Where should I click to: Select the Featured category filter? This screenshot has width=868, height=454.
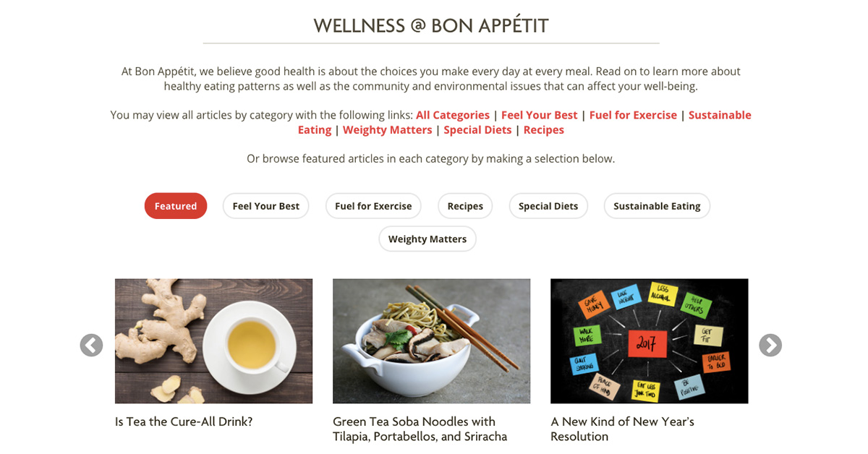click(175, 206)
